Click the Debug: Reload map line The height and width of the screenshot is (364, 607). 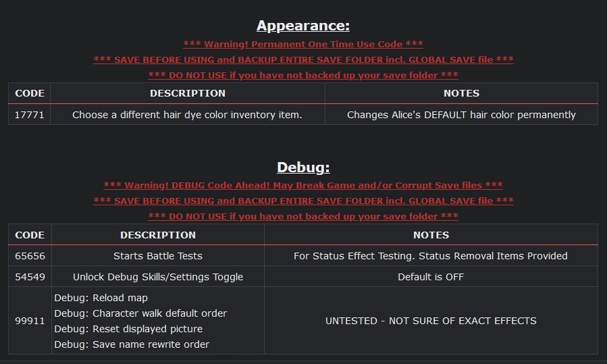tap(101, 298)
